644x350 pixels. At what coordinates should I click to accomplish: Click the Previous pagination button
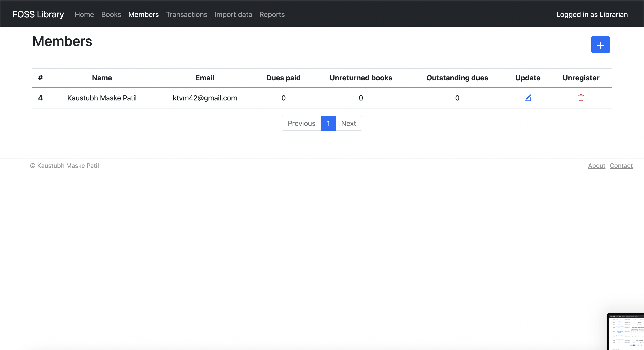pyautogui.click(x=301, y=123)
